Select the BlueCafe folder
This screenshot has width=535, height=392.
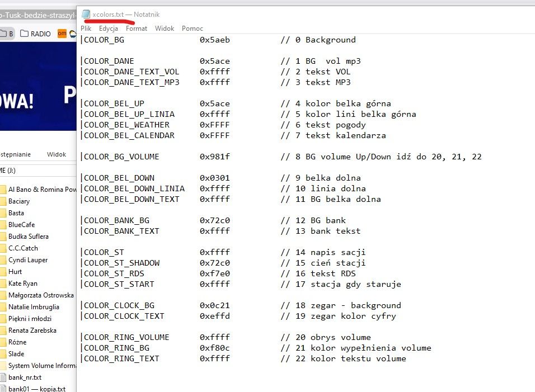tap(21, 225)
